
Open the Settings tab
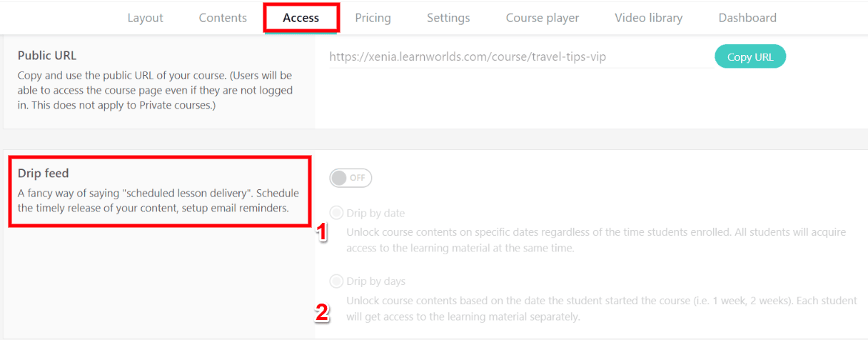(448, 18)
